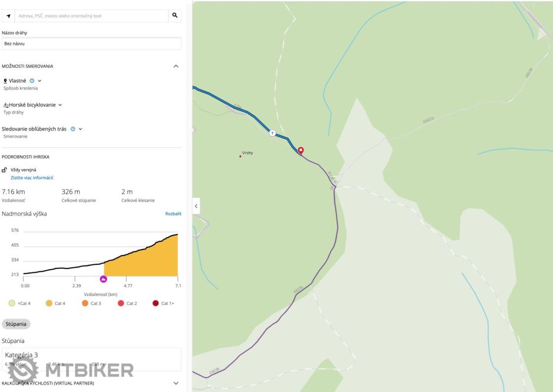Open the Vlastné drawing mode dropdown
553x392 pixels.
click(39, 81)
